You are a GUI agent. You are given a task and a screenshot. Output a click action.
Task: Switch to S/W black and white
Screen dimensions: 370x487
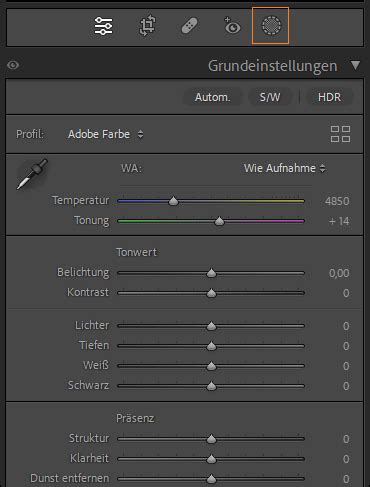(x=270, y=97)
